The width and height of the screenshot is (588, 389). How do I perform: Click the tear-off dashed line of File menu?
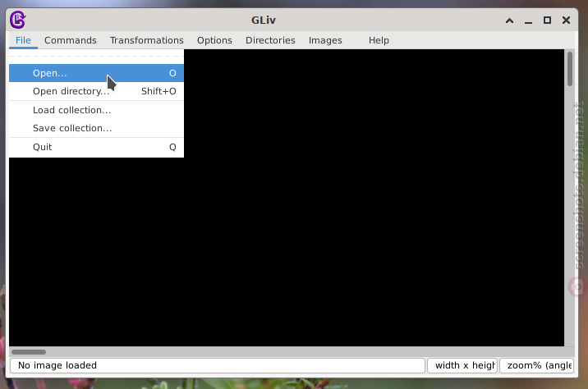pos(96,56)
